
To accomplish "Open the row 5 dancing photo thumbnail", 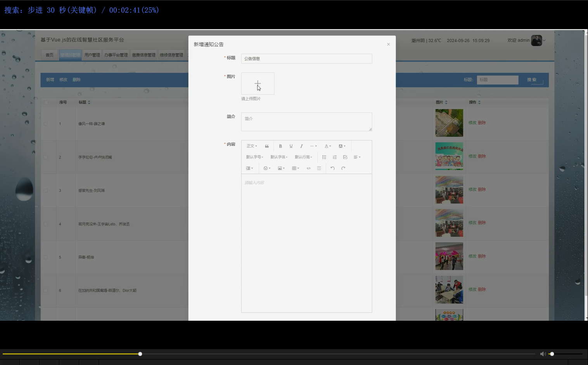I will tap(449, 256).
